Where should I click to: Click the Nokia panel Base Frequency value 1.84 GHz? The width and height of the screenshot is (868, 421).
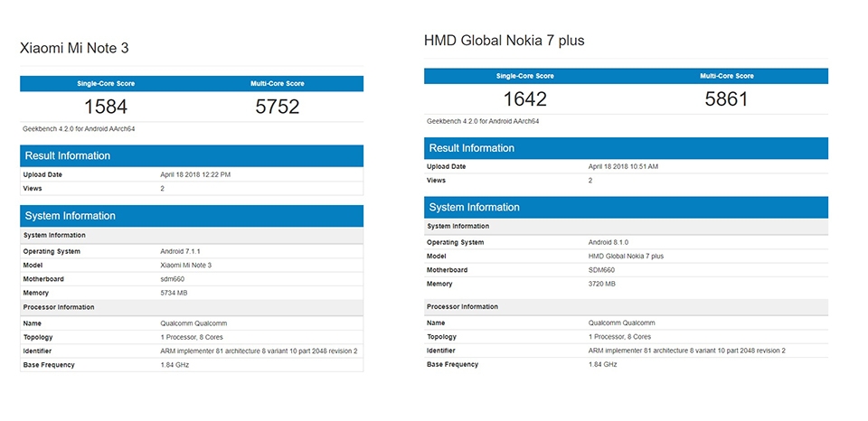click(x=602, y=365)
